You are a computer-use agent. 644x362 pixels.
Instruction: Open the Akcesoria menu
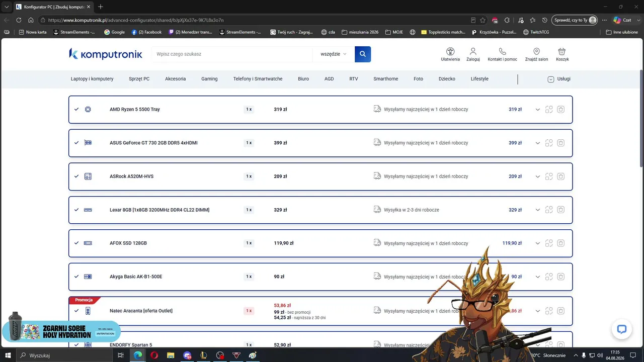[x=175, y=79]
